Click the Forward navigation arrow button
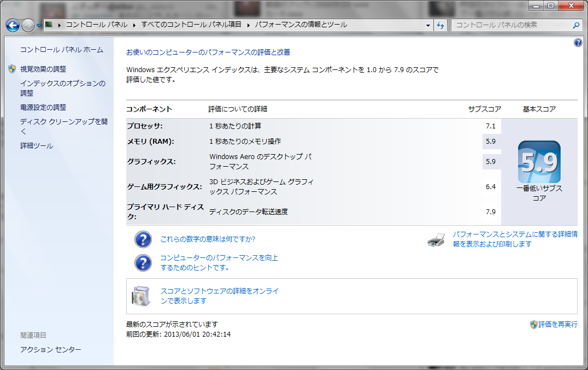 tap(28, 26)
